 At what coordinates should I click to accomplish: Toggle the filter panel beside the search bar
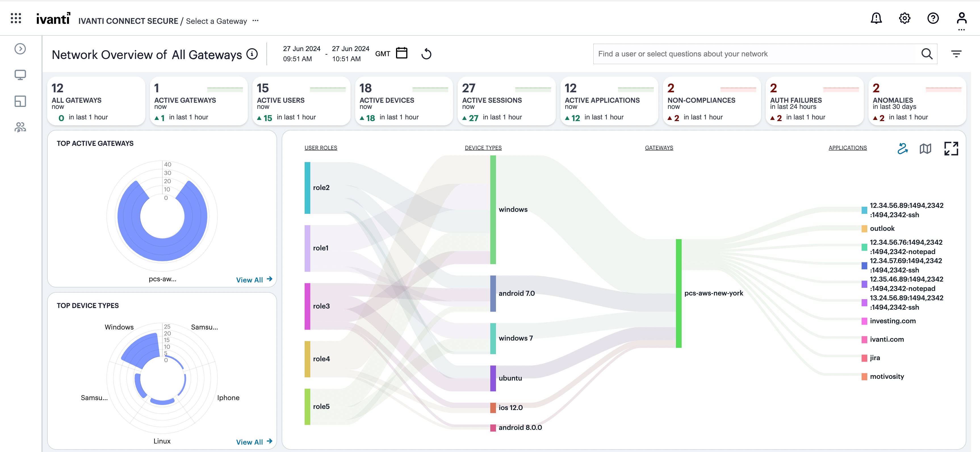tap(956, 54)
